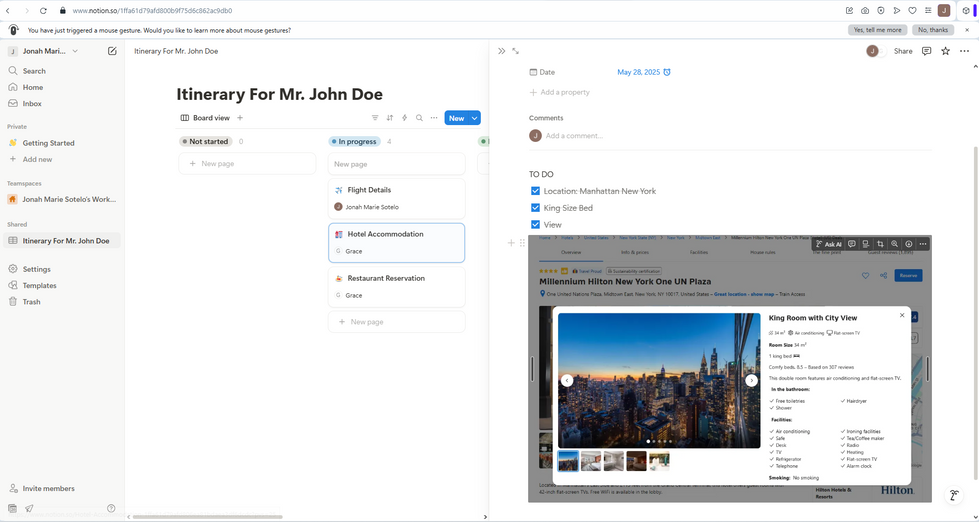Click the magnifier icon in the board toolbar
This screenshot has height=522, width=979.
click(420, 118)
